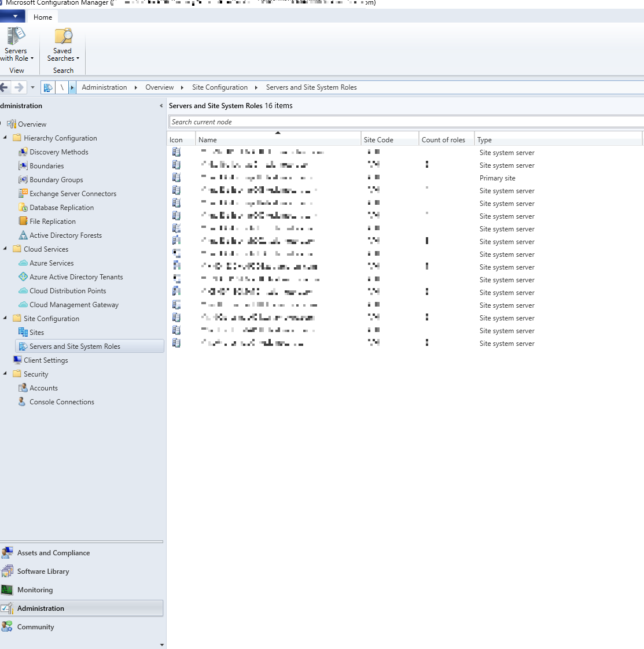Viewport: 644px width, 649px height.
Task: Open the Accounts node
Action: [x=43, y=388]
